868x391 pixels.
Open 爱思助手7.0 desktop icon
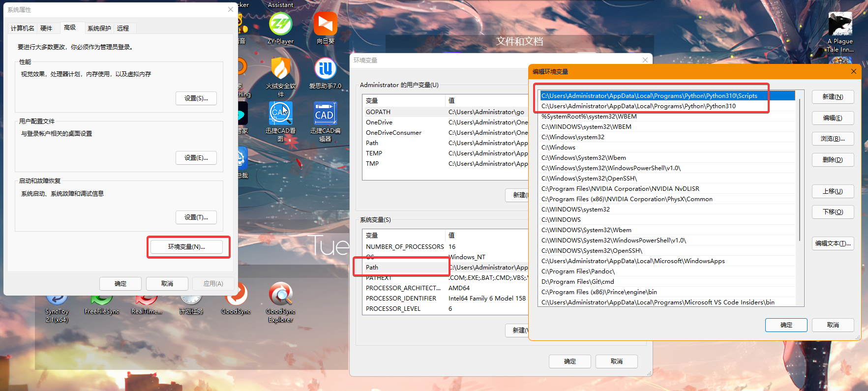325,73
